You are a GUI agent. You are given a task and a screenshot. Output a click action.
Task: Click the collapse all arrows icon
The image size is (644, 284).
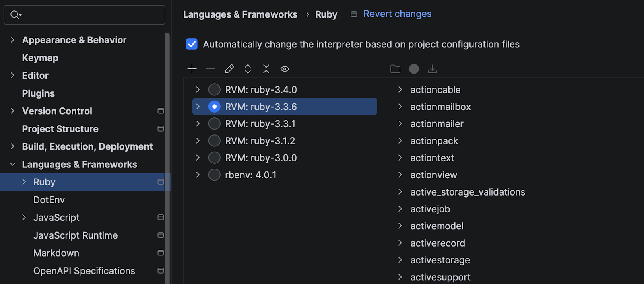click(x=266, y=69)
